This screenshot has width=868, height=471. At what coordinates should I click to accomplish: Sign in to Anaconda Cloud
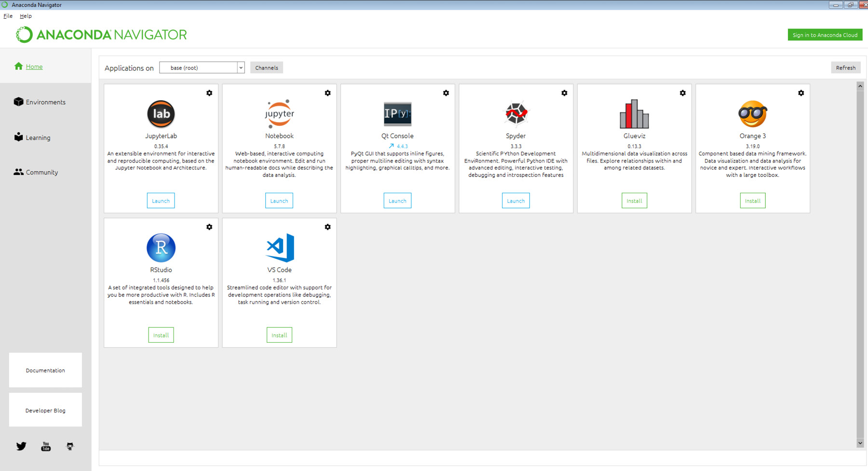point(825,35)
